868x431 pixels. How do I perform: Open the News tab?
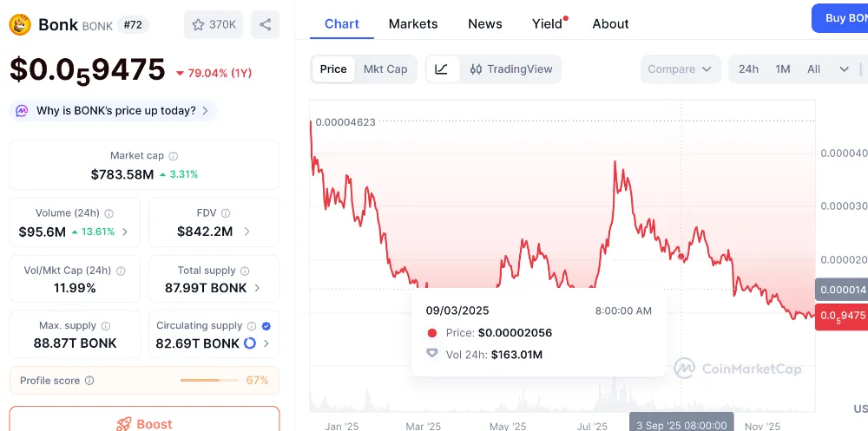(485, 23)
